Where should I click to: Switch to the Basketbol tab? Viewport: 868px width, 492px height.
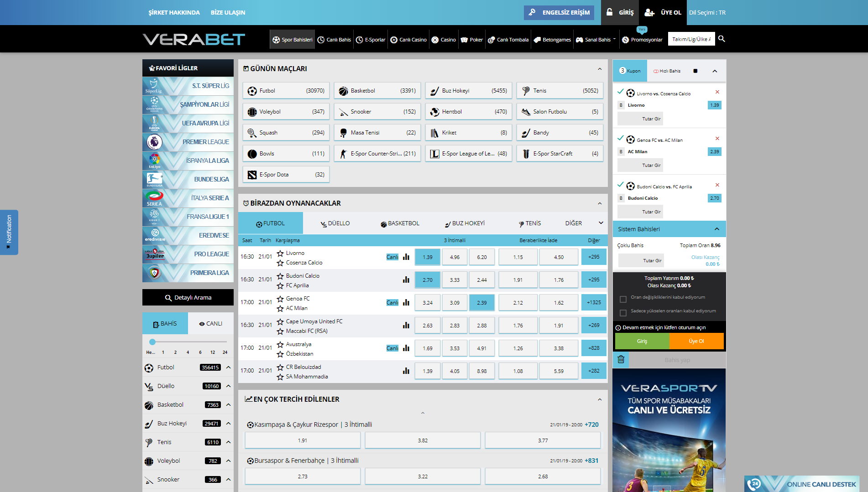[400, 223]
